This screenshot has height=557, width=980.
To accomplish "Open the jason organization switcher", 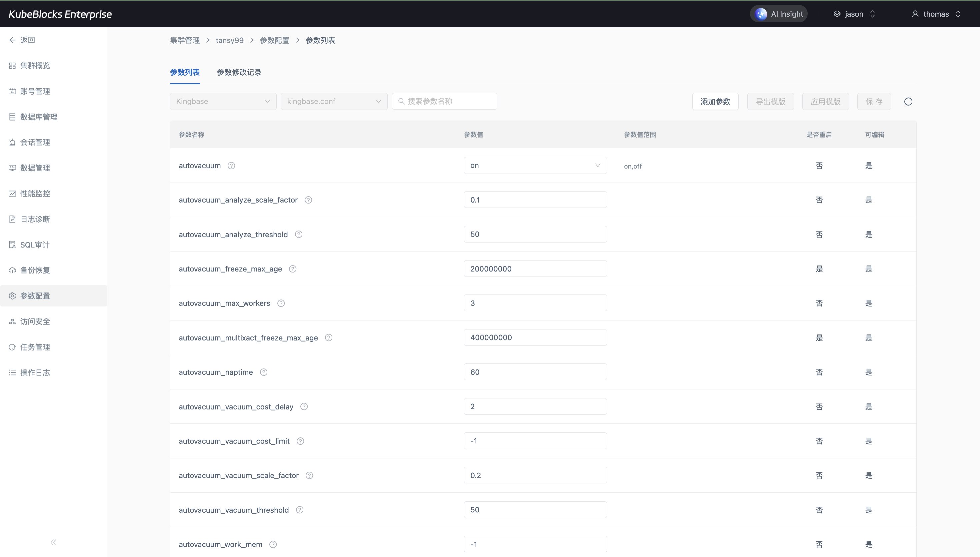I will [x=854, y=14].
